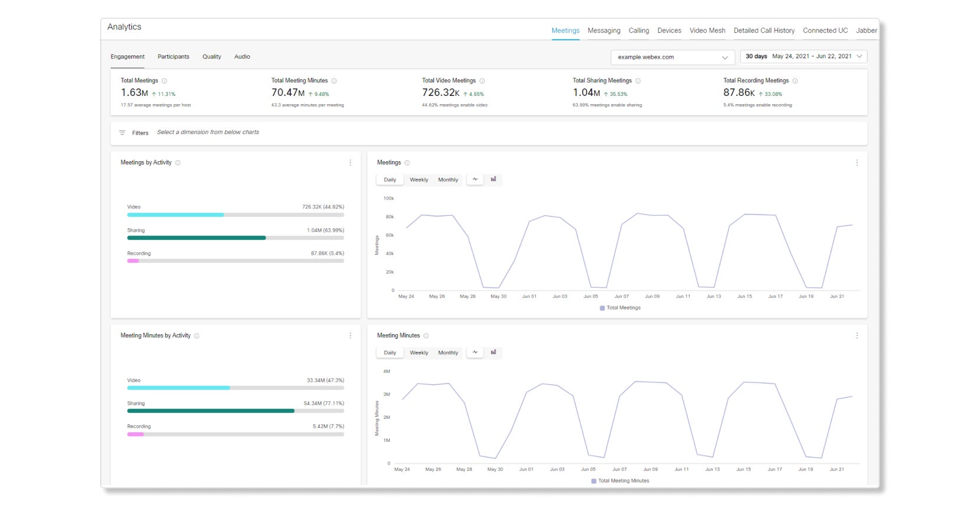This screenshot has width=980, height=506.
Task: Open info icon beside Total Meeting Minutes
Action: tap(334, 81)
